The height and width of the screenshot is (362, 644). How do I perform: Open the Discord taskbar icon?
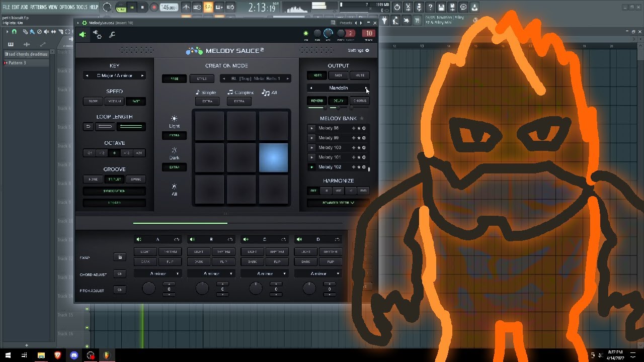click(74, 355)
